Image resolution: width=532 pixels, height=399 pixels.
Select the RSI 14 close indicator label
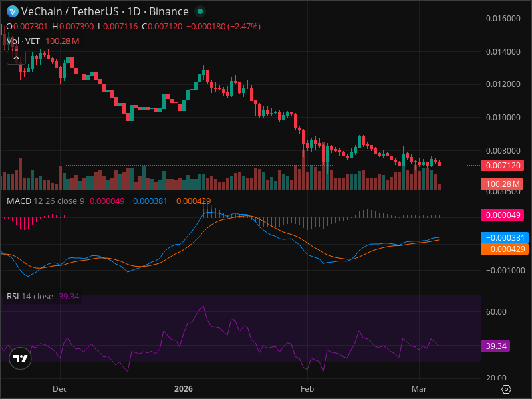click(x=30, y=296)
